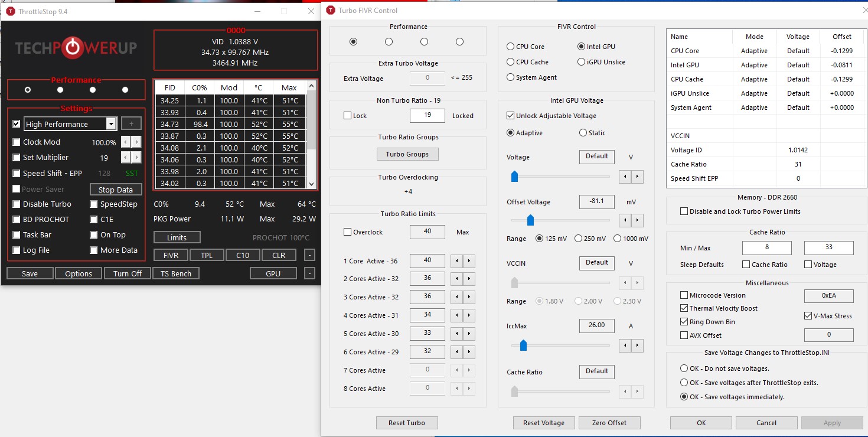
Task: Click the Turbo FIVR Control title bar icon
Action: coord(330,10)
